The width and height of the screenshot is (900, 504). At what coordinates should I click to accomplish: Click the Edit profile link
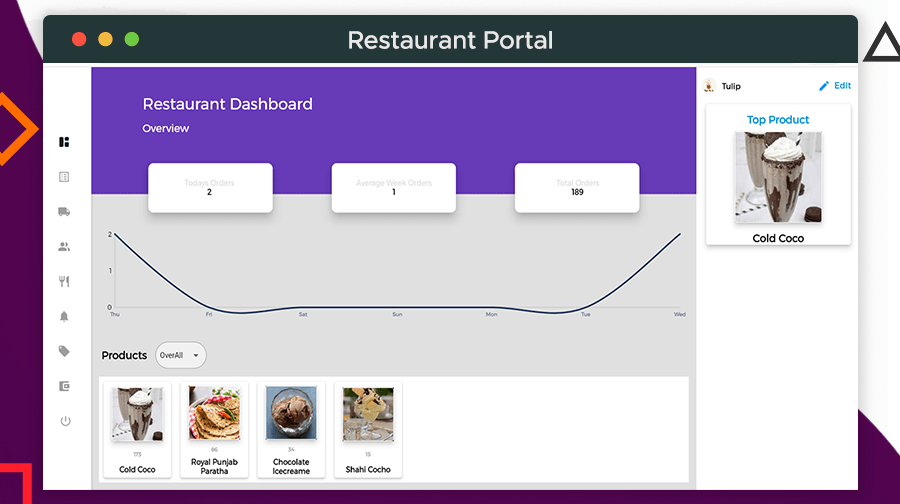click(843, 86)
